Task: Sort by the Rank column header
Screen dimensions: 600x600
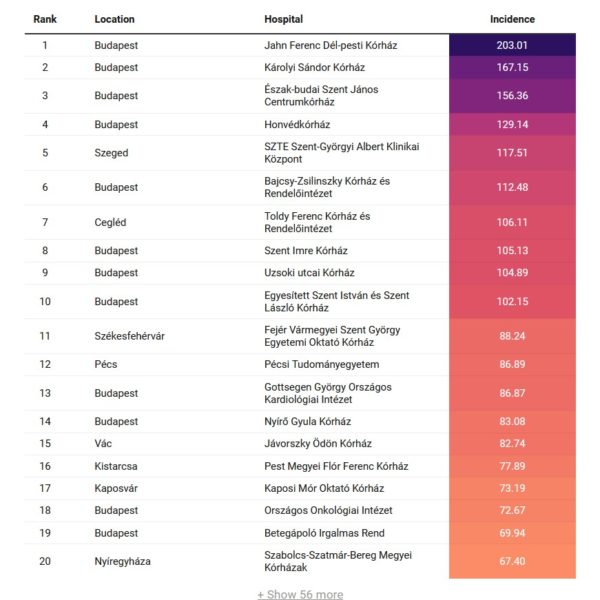Action: pyautogui.click(x=44, y=19)
